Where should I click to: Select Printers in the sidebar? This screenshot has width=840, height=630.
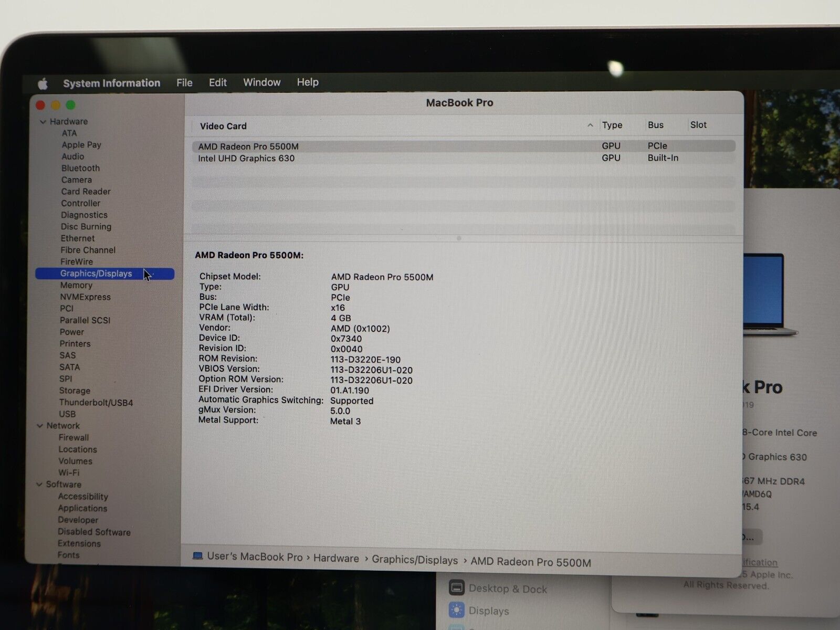point(75,344)
